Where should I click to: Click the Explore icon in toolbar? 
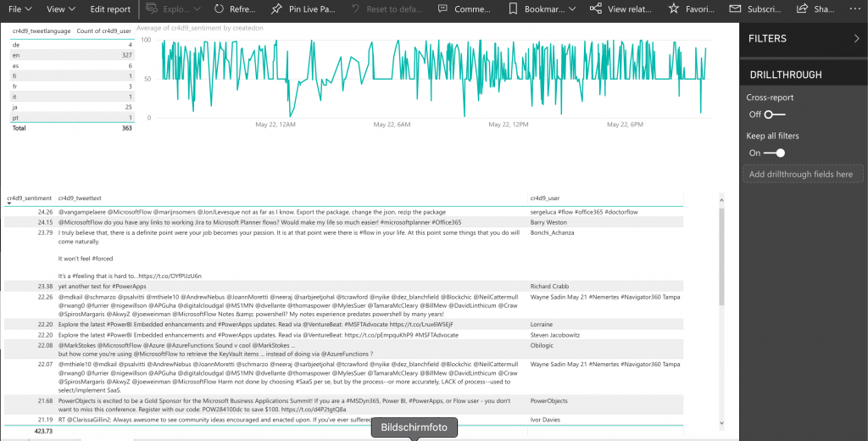(x=151, y=8)
